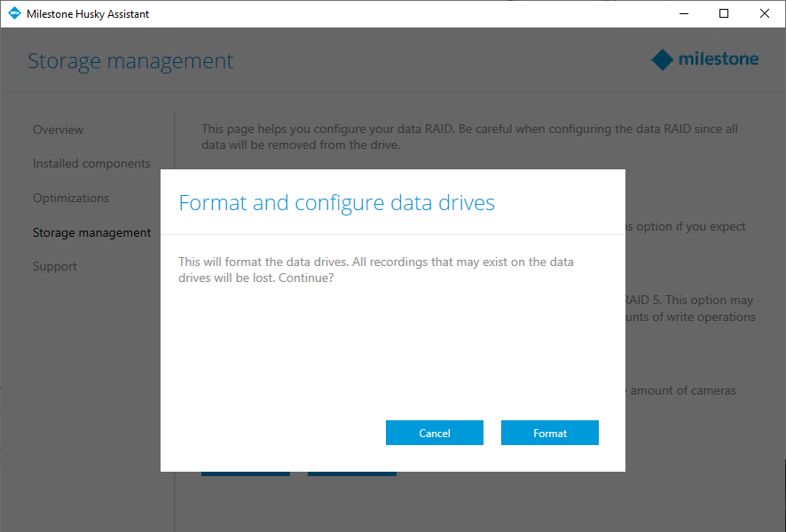Click the Husky Assistant title bar app icon
Image resolution: width=786 pixels, height=532 pixels.
point(14,14)
